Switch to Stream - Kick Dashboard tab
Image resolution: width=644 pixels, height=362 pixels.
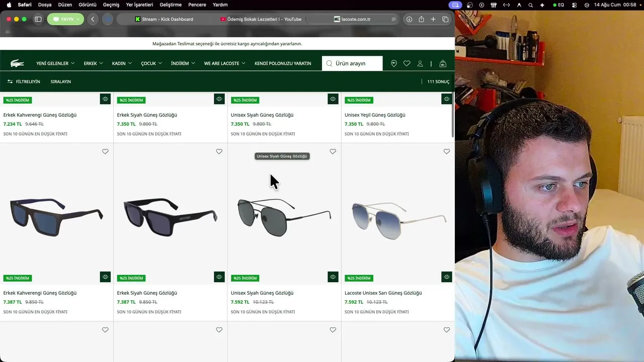(164, 19)
